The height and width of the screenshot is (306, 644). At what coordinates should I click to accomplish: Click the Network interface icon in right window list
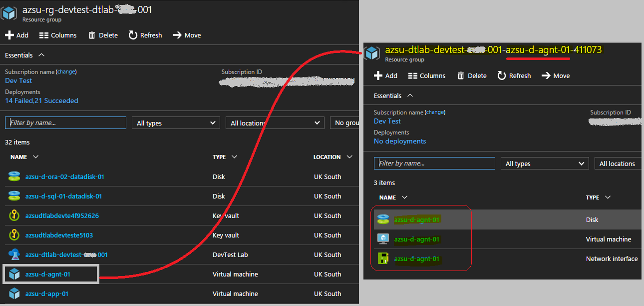383,258
